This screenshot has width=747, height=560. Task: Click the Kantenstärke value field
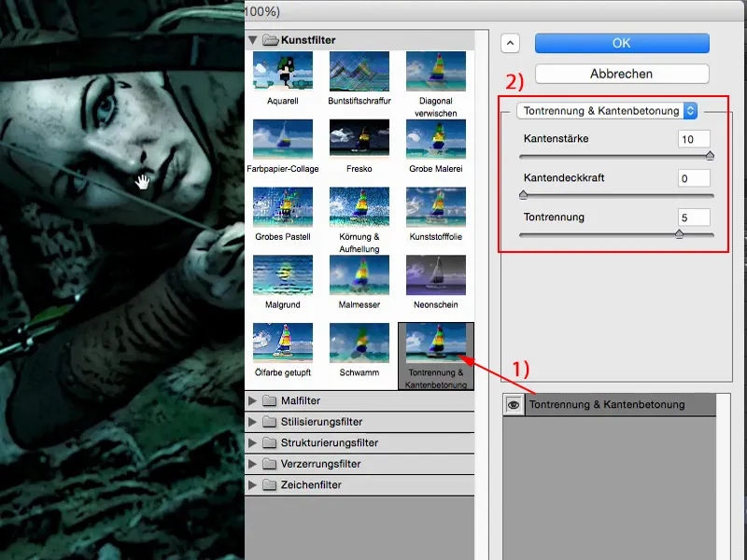pyautogui.click(x=694, y=139)
